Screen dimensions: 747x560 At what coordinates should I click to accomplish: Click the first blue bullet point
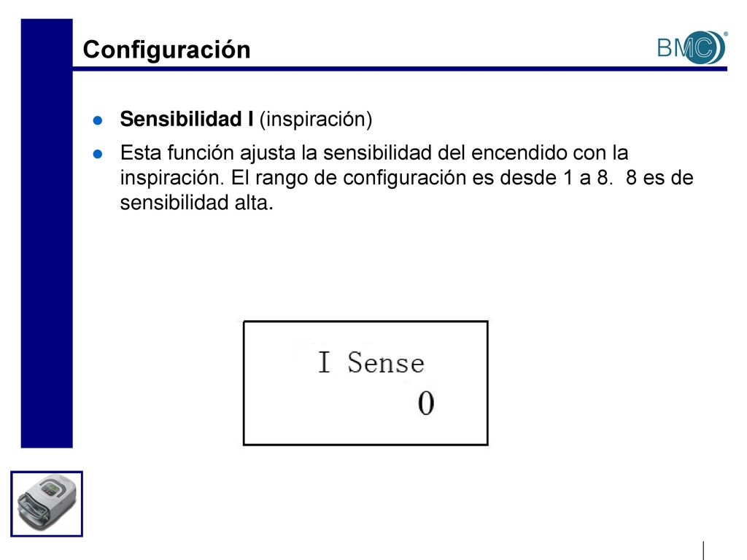pos(98,120)
